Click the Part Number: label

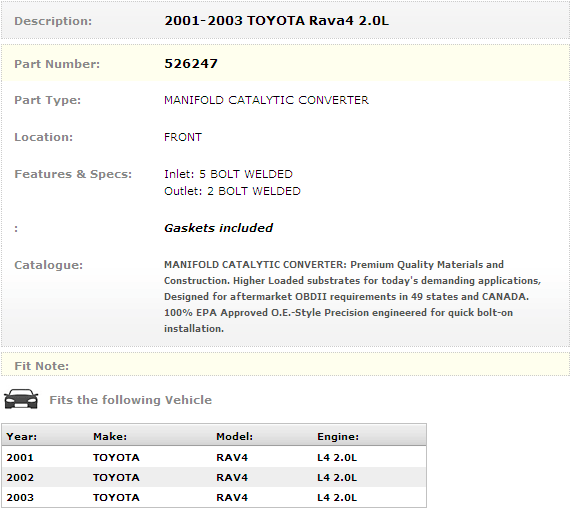57,64
